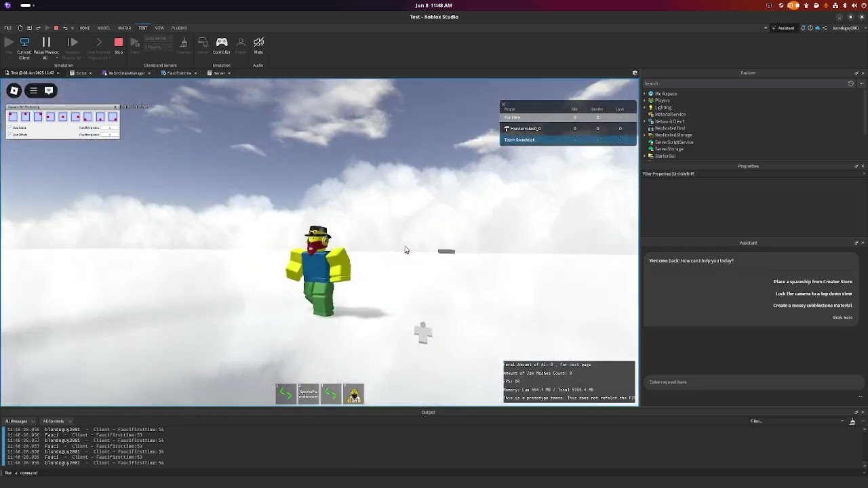Switch to the Server script tab
This screenshot has width=868, height=488.
point(220,73)
